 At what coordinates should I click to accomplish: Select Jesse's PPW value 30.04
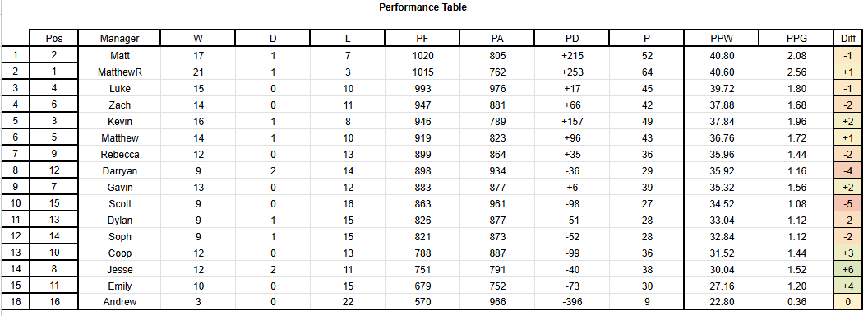pyautogui.click(x=722, y=269)
